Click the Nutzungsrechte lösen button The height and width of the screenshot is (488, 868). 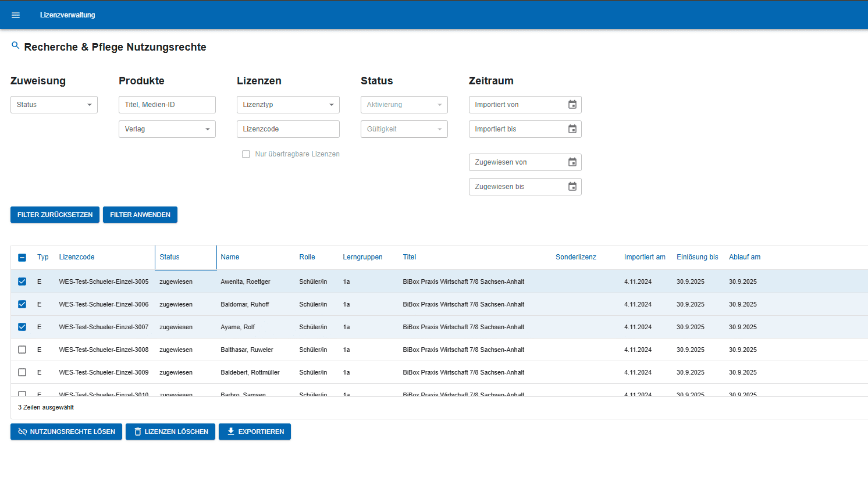coord(66,432)
